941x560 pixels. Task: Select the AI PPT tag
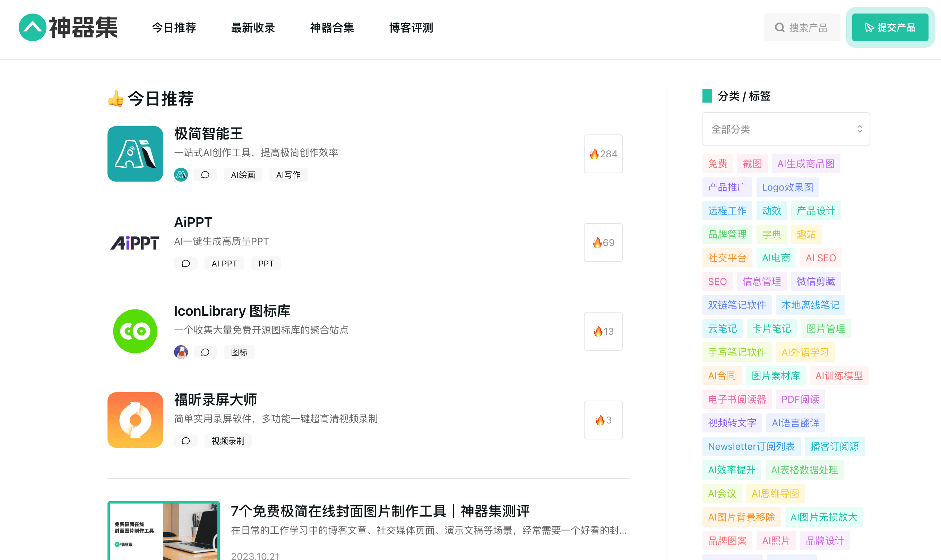point(224,263)
